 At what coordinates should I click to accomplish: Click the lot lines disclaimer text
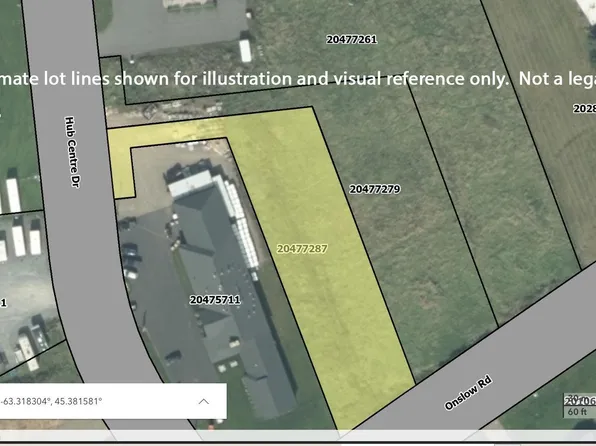click(298, 79)
